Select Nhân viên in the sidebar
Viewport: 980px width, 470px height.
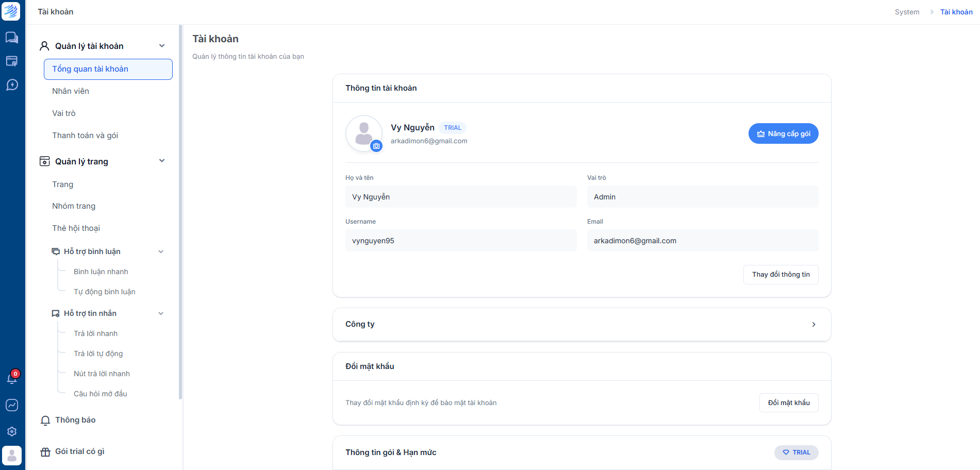click(71, 91)
